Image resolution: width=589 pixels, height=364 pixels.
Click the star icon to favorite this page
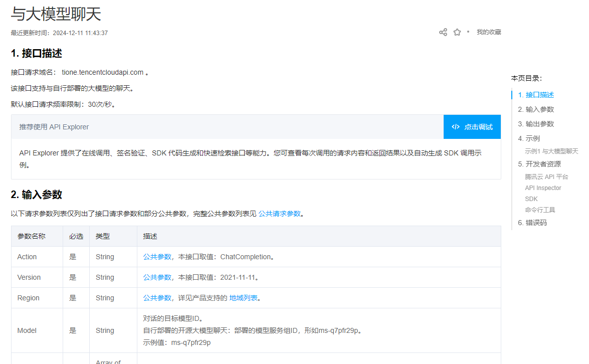(x=457, y=32)
